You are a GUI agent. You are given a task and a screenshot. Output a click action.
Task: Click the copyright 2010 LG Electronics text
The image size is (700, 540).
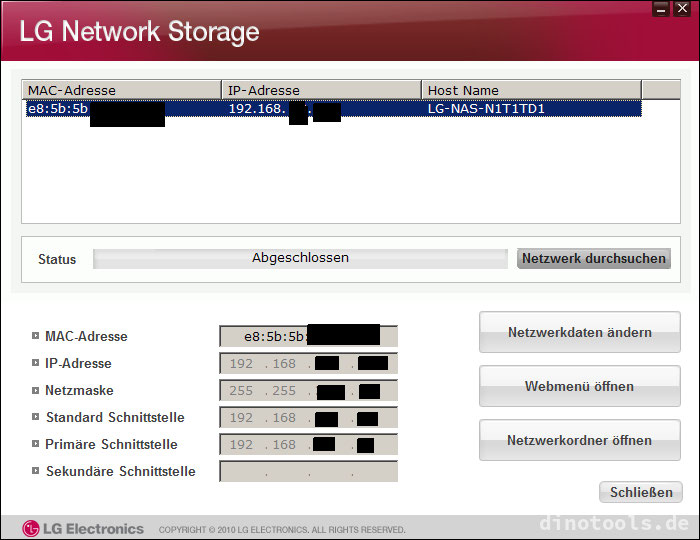coord(282,530)
